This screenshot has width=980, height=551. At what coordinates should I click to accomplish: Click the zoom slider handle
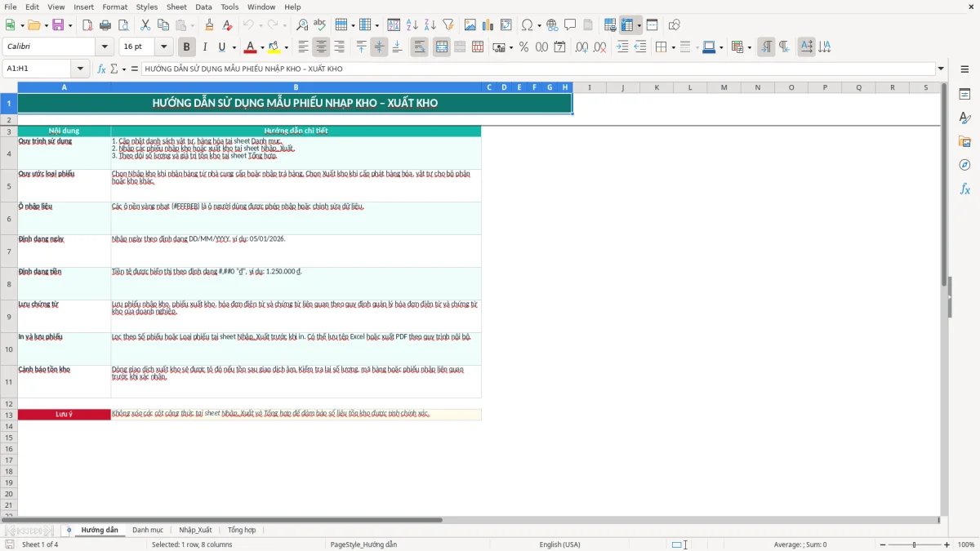[x=914, y=544]
